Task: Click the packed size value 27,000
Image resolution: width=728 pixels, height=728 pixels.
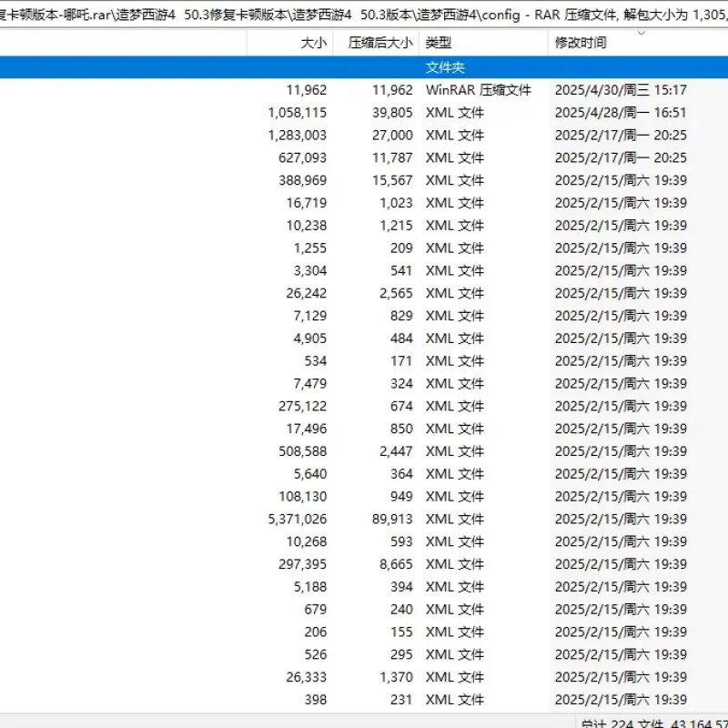Action: click(392, 135)
